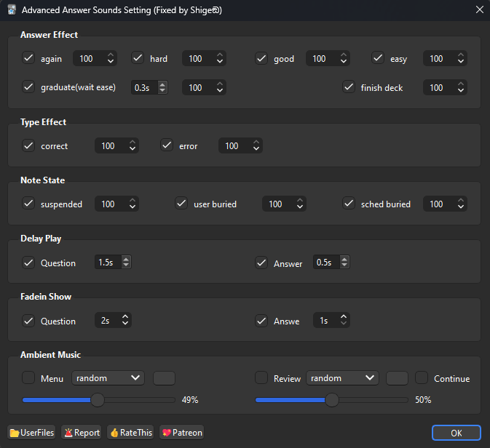Click the Review volume slider handle
Screen dimensions: 490x448
pyautogui.click(x=332, y=400)
